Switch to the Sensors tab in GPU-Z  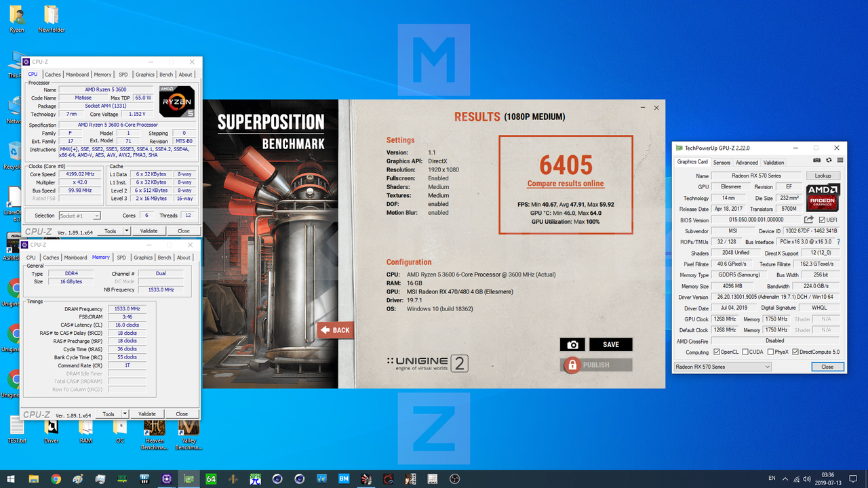722,162
